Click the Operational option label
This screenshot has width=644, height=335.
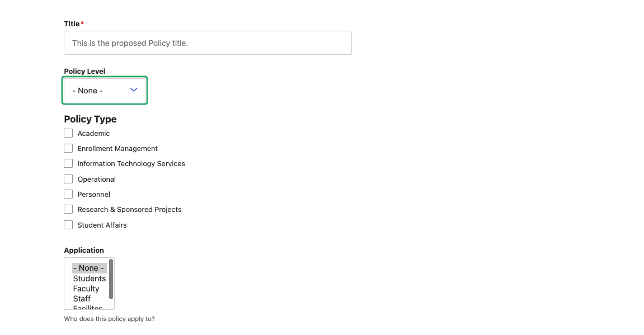[x=97, y=179]
